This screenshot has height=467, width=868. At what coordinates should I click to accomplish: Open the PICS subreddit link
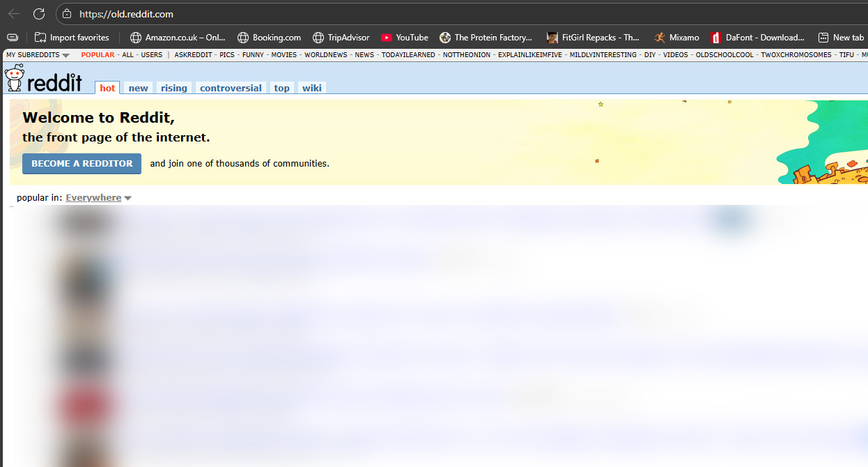click(x=227, y=55)
